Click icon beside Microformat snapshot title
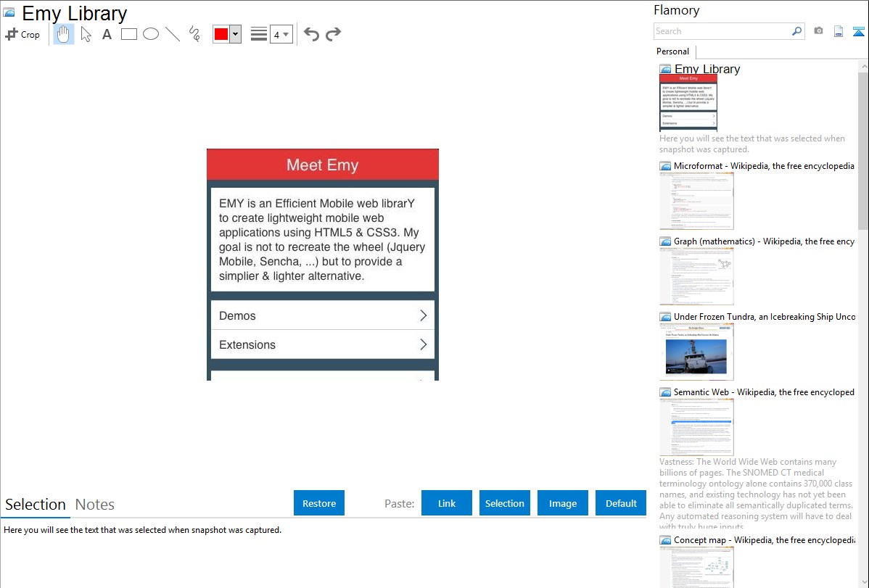869x588 pixels. coord(665,166)
